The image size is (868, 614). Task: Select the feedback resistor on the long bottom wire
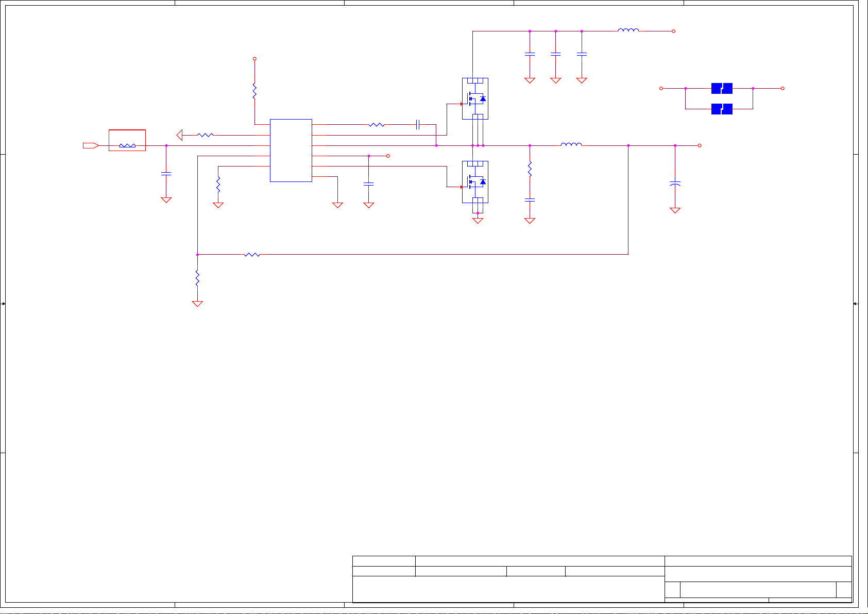252,254
